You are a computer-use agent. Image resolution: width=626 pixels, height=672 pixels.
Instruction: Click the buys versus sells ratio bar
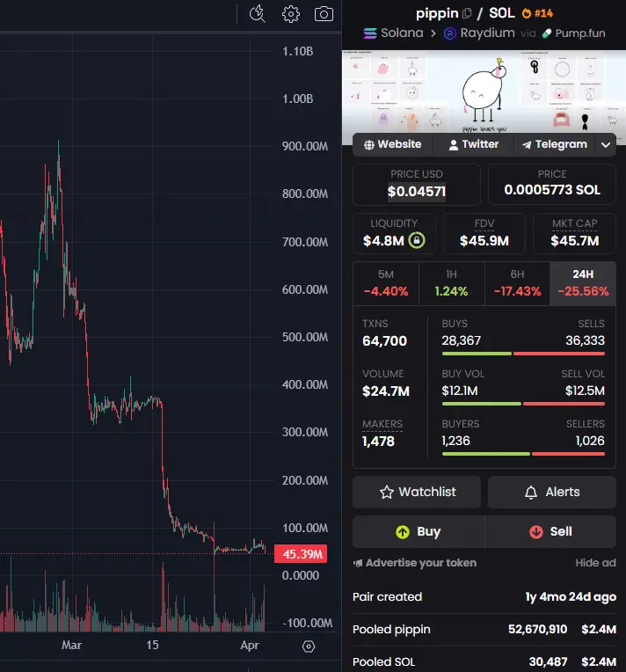(523, 354)
